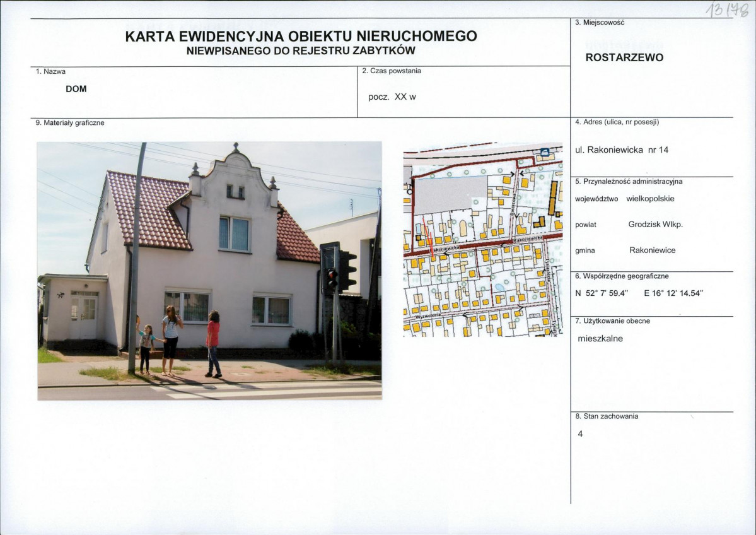Click the value 'Grodzisk Wlkp.'
Screen dimensions: 756x535
656,225
